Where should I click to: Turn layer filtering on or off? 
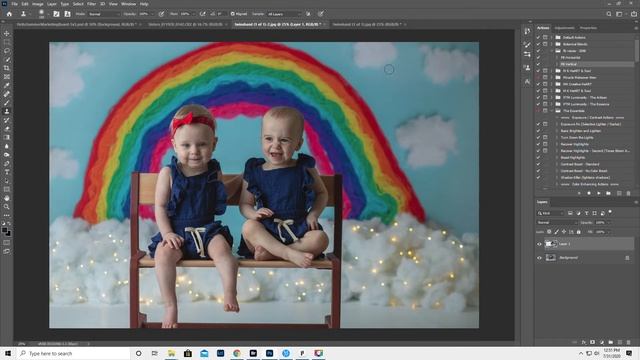(610, 212)
